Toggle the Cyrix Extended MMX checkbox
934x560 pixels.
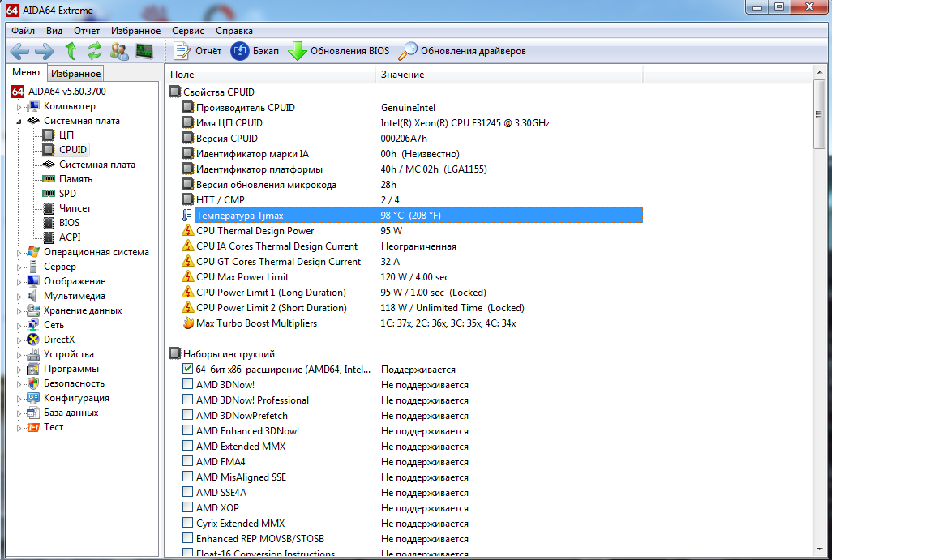pyautogui.click(x=187, y=523)
